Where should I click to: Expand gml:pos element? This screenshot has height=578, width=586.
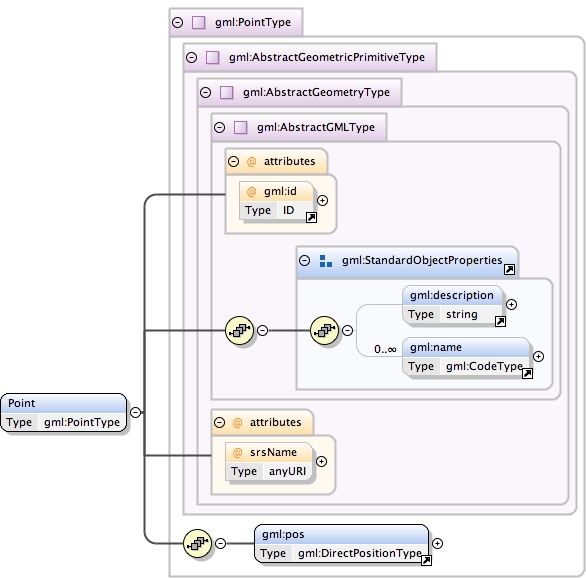point(438,543)
